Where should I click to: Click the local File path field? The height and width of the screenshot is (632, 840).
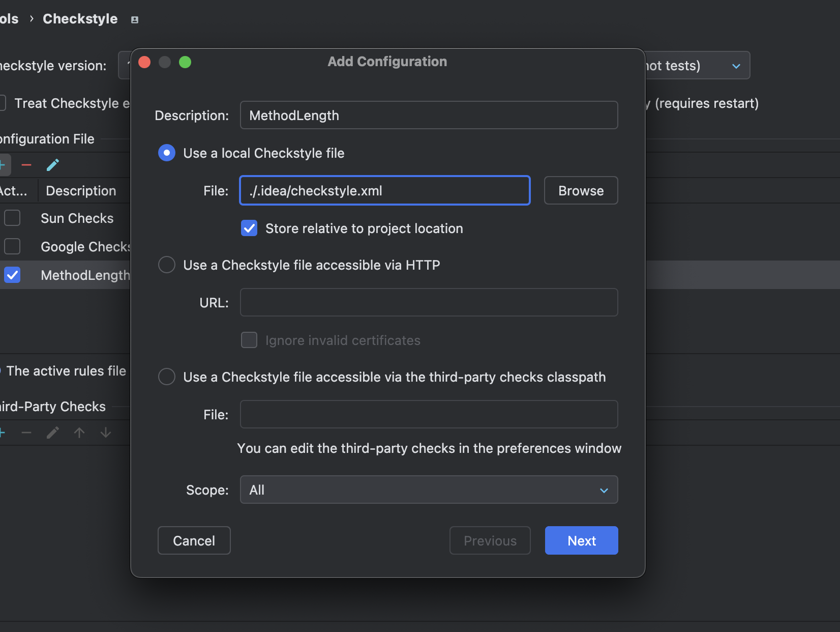tap(385, 190)
